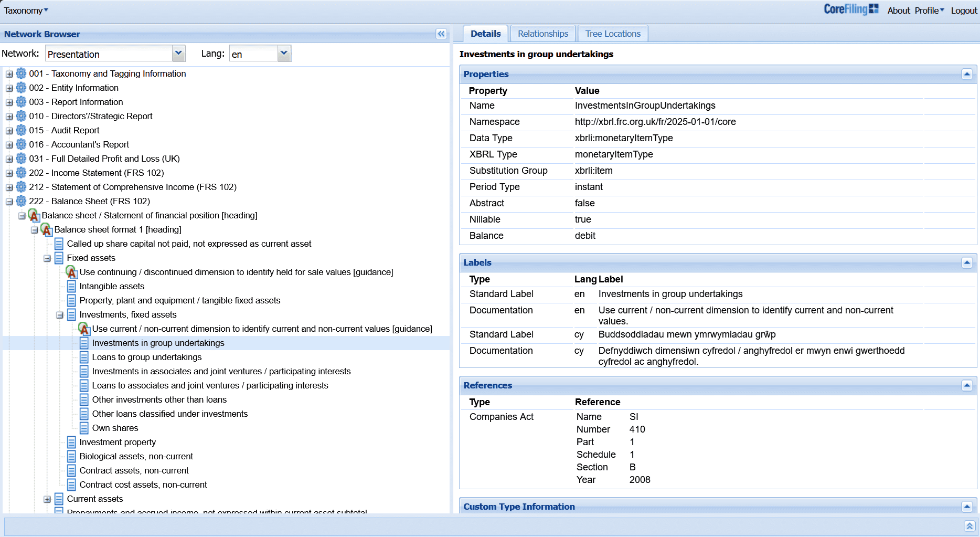Expand 002 - Entity Information node

point(9,88)
